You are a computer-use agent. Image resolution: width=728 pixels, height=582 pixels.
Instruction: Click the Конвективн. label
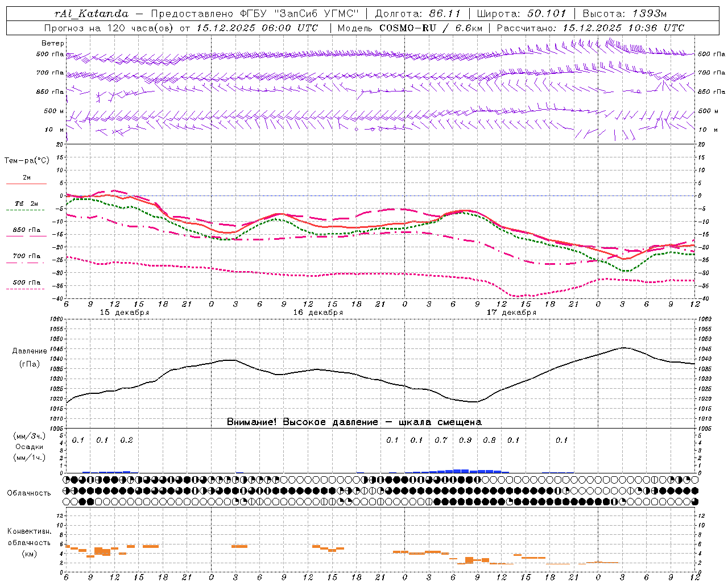tap(29, 531)
